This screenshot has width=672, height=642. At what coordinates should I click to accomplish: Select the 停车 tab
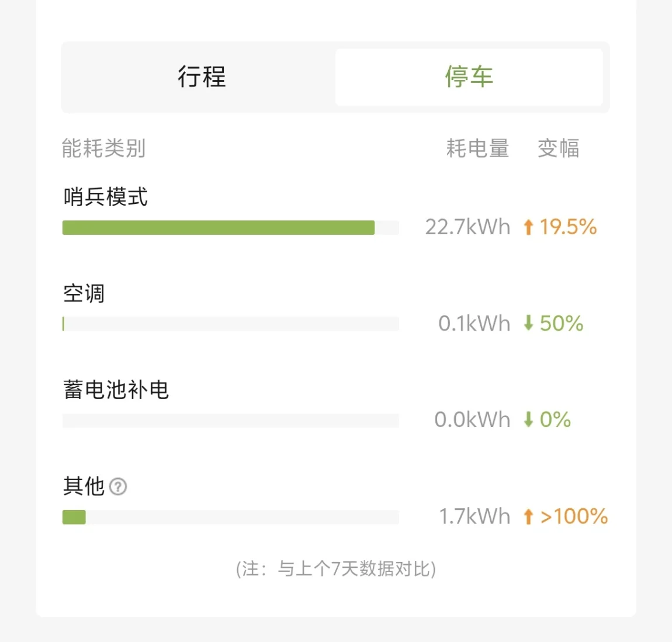tap(469, 77)
